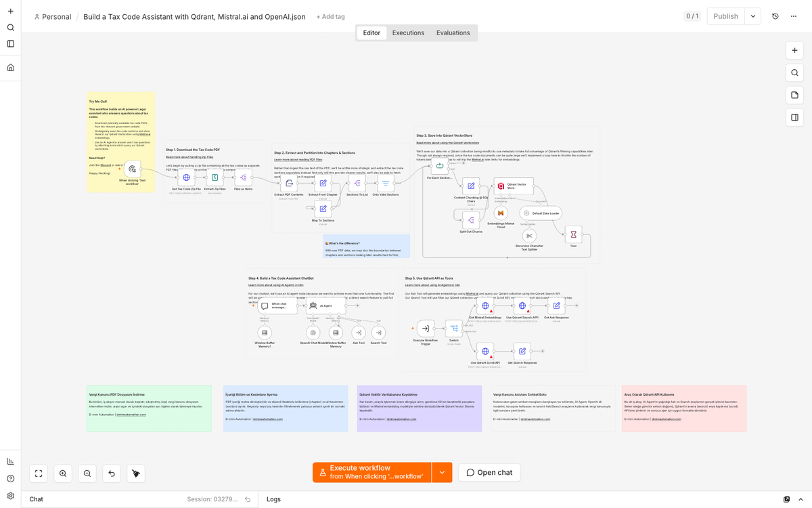Open node search on the right canvas toolbar
Screen dimensions: 812x508
(x=795, y=72)
